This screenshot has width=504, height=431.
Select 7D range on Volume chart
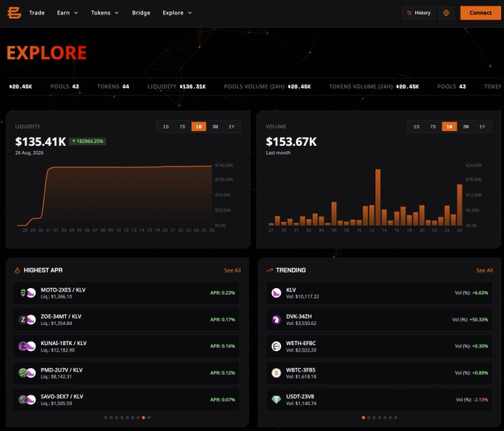point(433,127)
